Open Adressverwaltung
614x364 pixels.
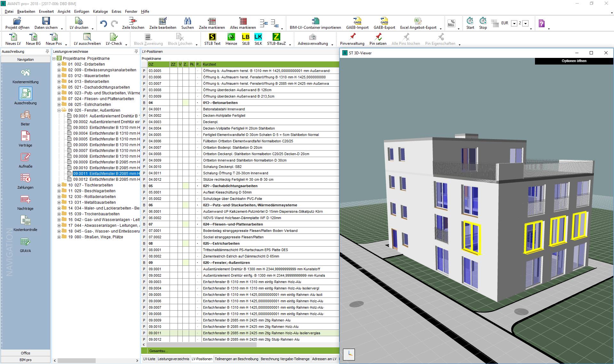pyautogui.click(x=313, y=39)
